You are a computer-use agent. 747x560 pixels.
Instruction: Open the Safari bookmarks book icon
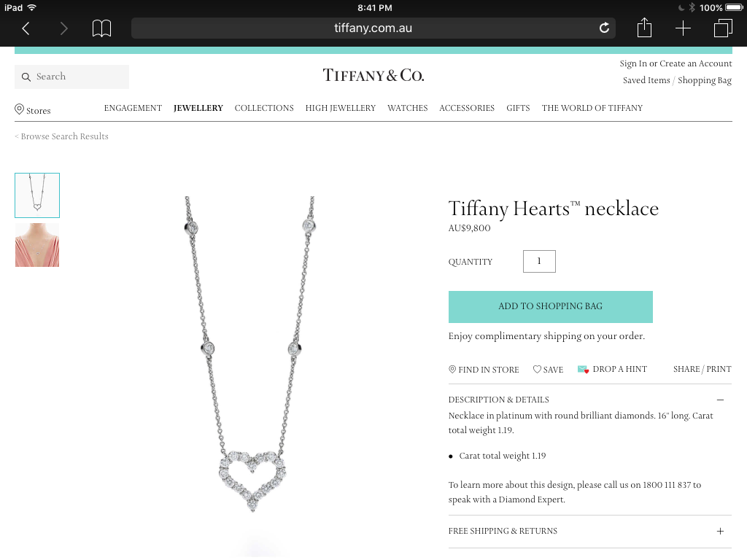click(x=101, y=28)
